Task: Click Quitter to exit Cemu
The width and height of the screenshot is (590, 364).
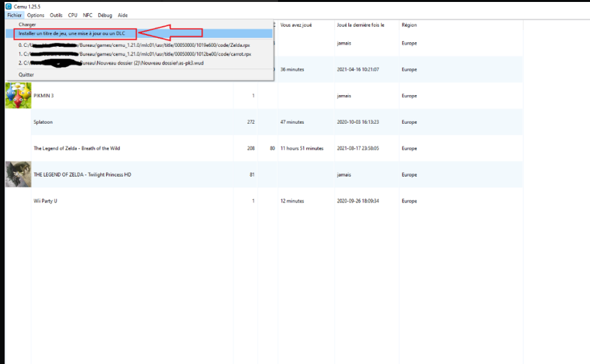Action: (x=27, y=75)
